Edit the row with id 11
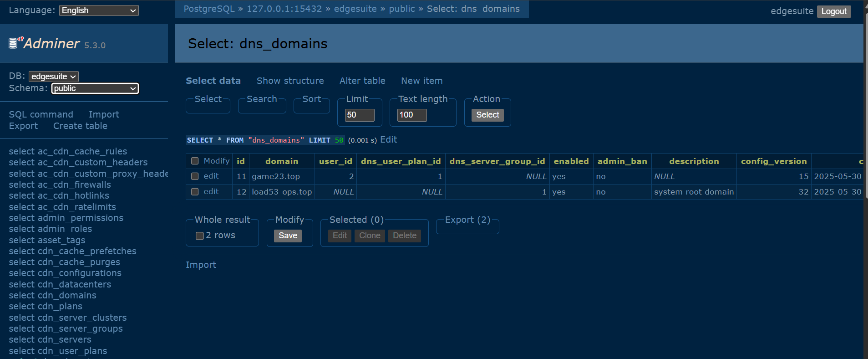868x359 pixels. (211, 176)
